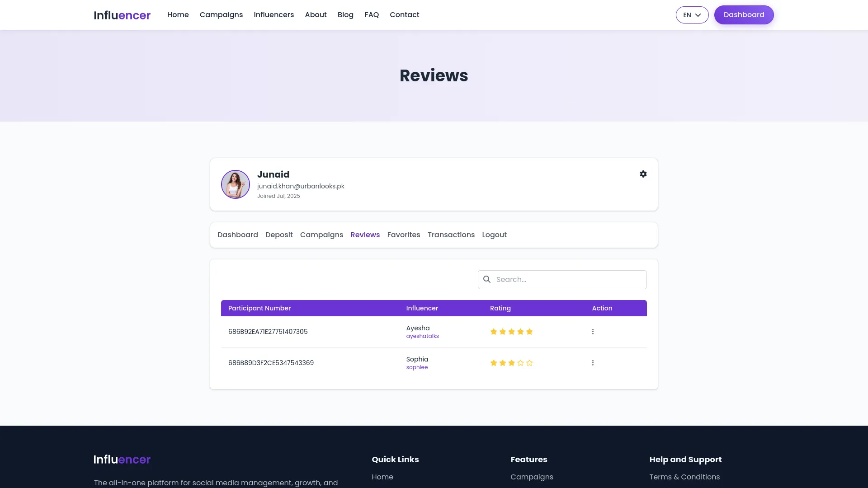Click Junaid's profile avatar
Viewport: 868px width, 488px height.
[x=235, y=184]
